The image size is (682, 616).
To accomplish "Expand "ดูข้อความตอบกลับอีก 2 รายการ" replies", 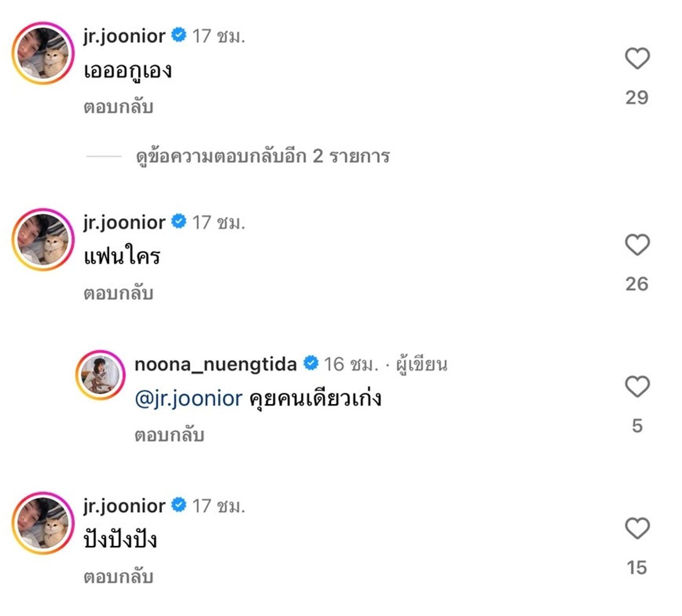I will [x=262, y=156].
